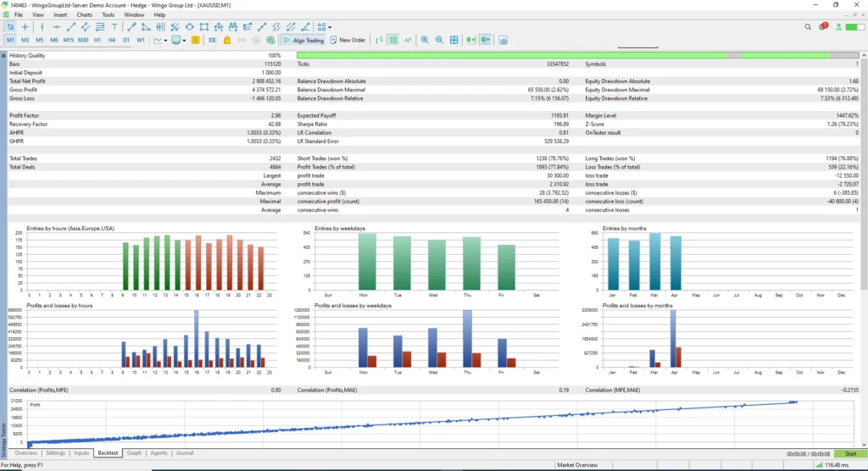This screenshot has height=471, width=868.
Task: Open the search magnifier in top right
Action: click(x=808, y=26)
